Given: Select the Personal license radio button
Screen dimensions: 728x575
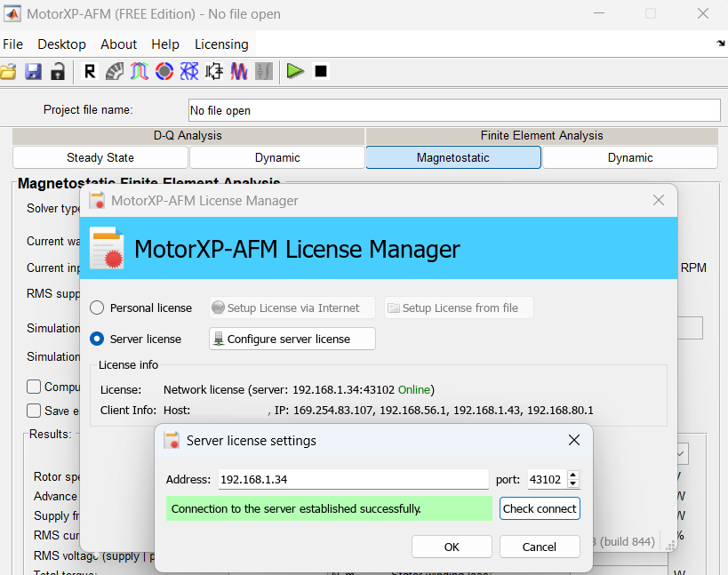Looking at the screenshot, I should pos(98,307).
